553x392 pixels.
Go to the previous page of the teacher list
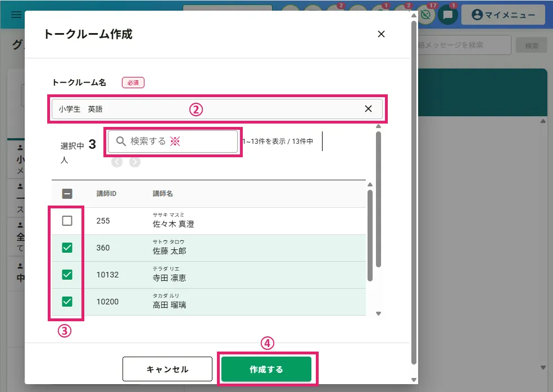tap(117, 162)
